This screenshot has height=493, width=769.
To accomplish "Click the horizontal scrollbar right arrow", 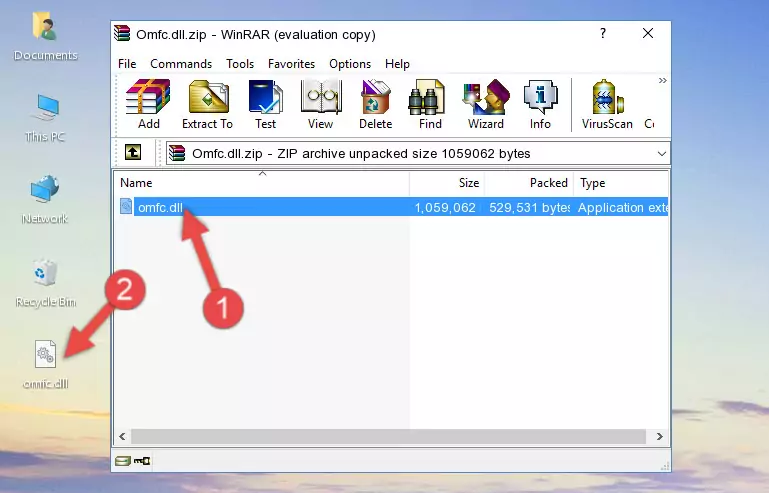I will point(660,436).
